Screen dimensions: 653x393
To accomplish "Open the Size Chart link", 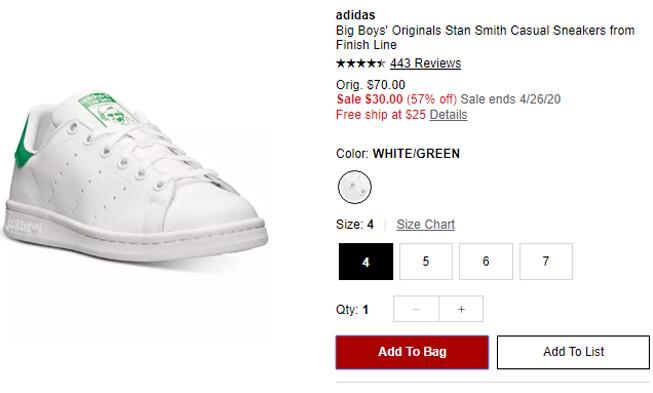I will [426, 224].
